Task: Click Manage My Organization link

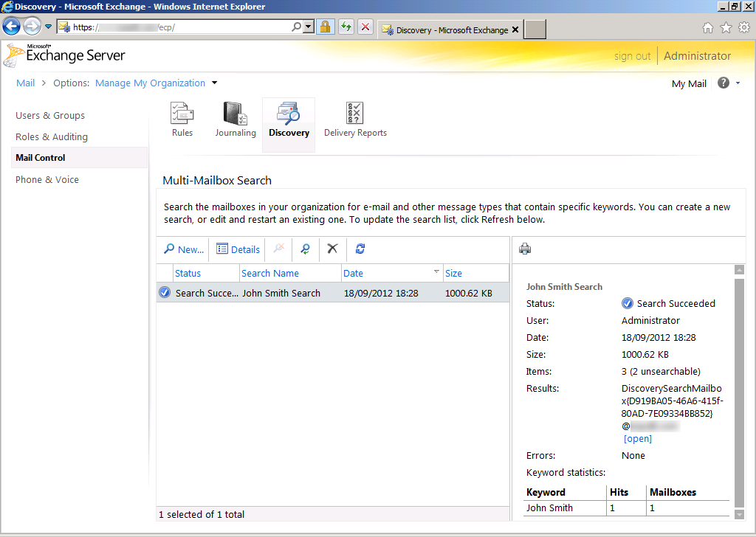Action: 151,83
